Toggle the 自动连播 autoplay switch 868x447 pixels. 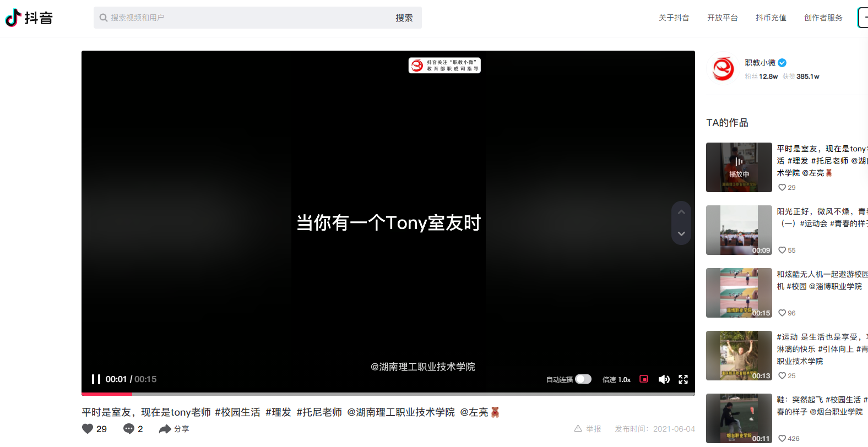tap(583, 379)
